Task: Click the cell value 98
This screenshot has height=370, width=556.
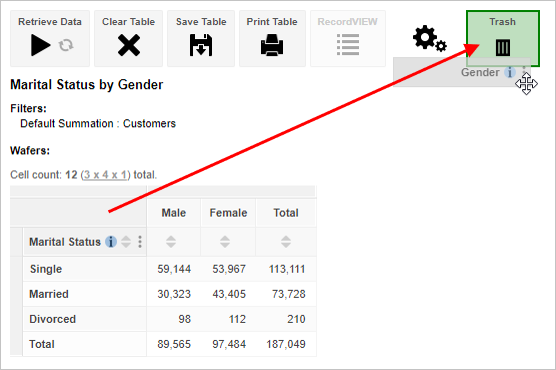Action: pos(184,319)
